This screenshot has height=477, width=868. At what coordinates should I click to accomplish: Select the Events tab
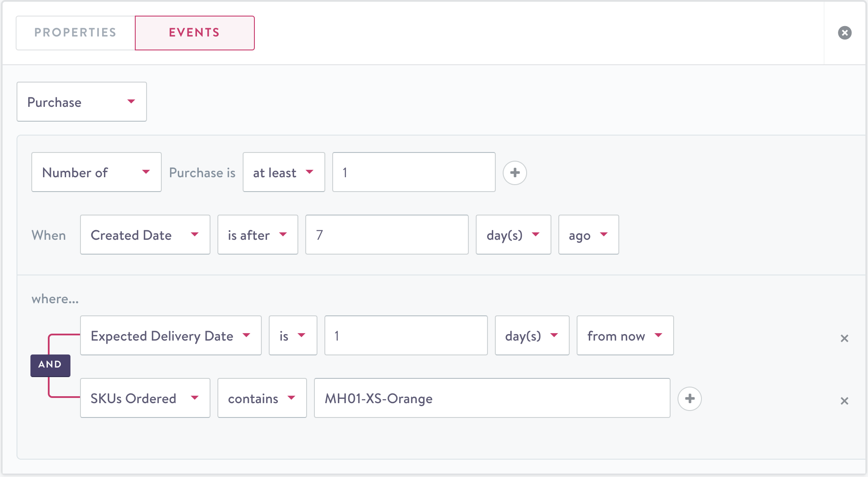[194, 33]
